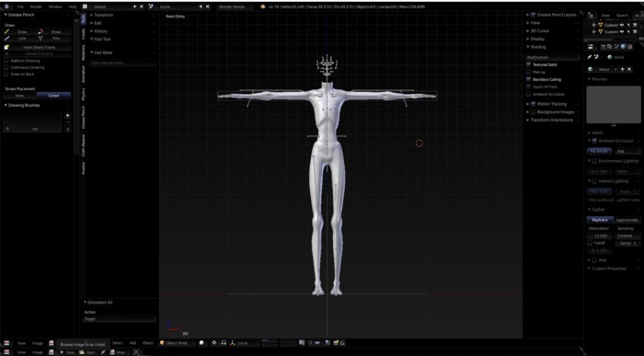Click the viewport shading sphere icon
Screen dimensions: 644x356
[201, 343]
